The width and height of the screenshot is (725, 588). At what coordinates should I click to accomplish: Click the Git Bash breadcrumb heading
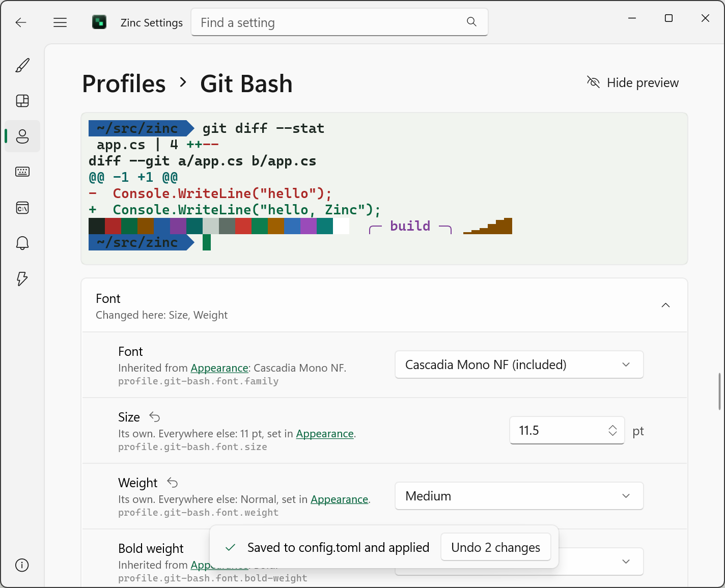tap(246, 83)
